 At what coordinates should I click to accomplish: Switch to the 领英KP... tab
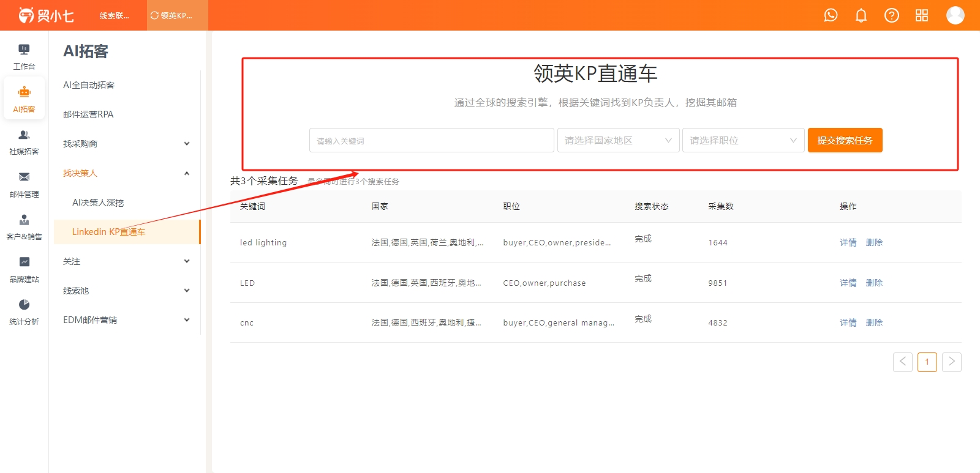click(x=177, y=15)
